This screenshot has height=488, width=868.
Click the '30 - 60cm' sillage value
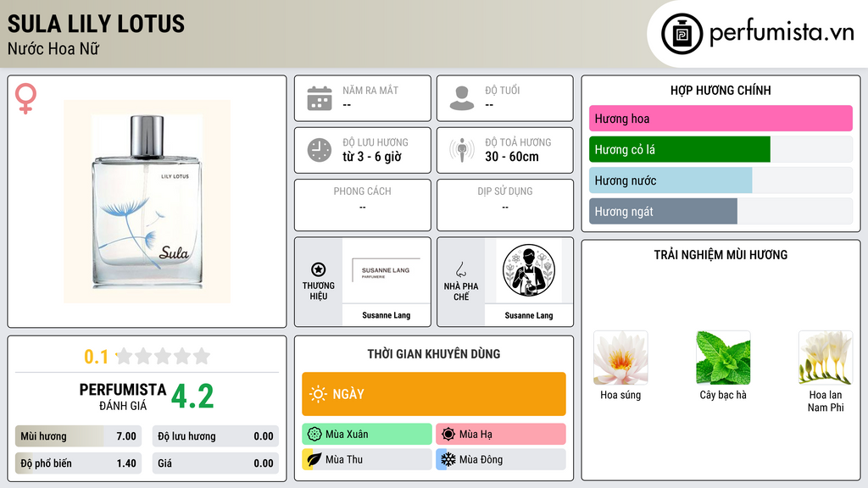511,157
